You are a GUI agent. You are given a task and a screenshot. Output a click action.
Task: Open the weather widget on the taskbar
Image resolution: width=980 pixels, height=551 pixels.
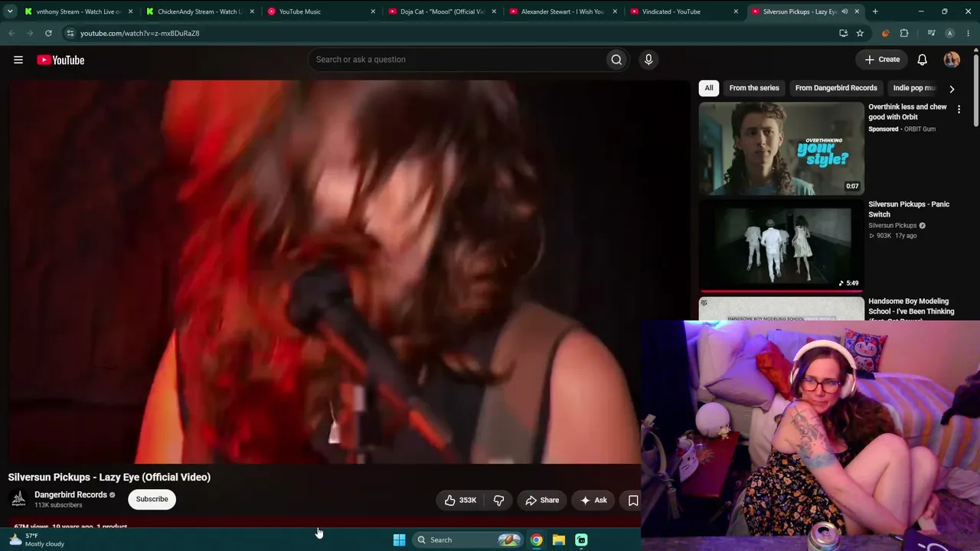click(37, 540)
